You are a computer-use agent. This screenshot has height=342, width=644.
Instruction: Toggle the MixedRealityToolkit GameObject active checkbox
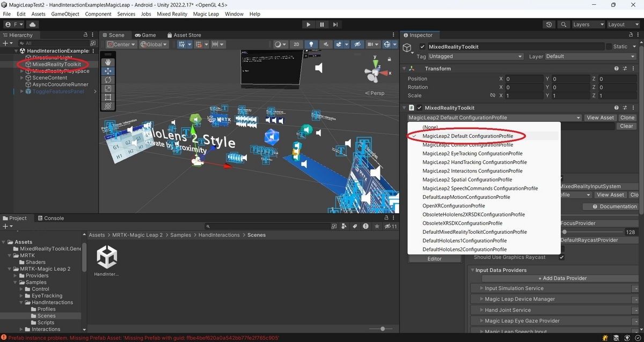[422, 47]
